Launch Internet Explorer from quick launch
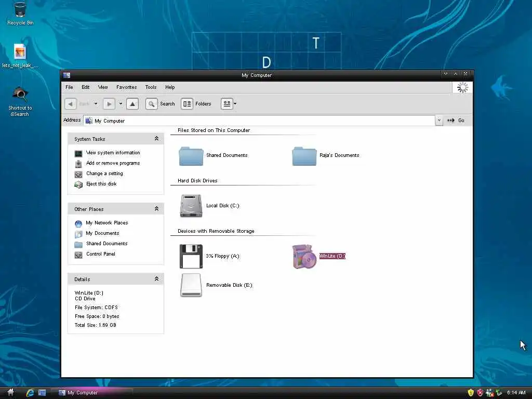This screenshot has height=399, width=532. tap(30, 393)
